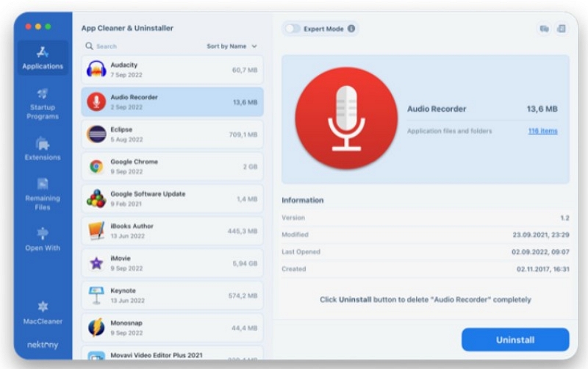Open the Sort by Name dropdown
588x369 pixels.
tap(232, 46)
